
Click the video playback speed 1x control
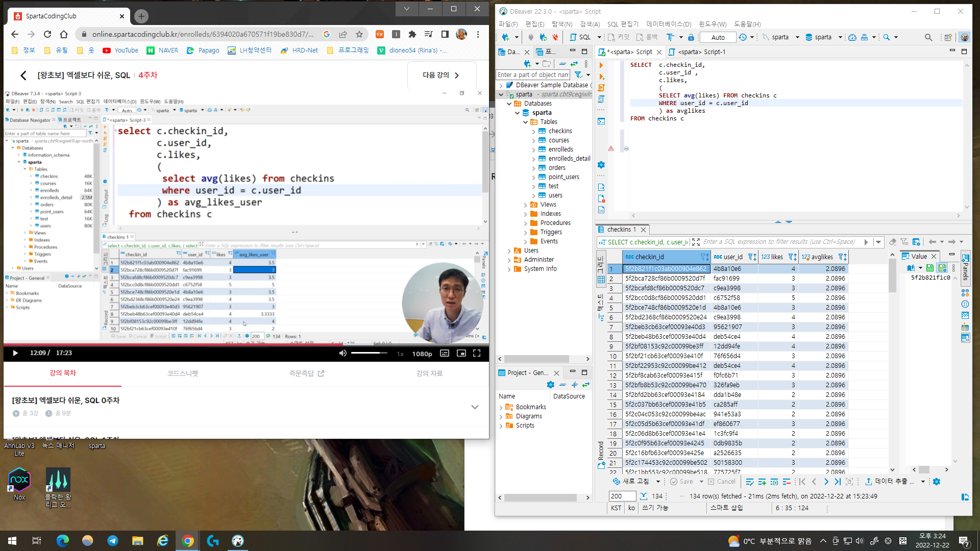pyautogui.click(x=400, y=354)
